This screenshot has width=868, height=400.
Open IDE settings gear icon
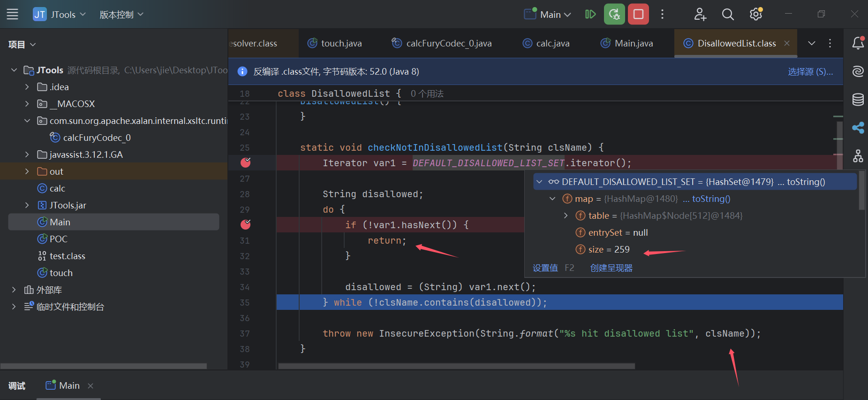(755, 15)
